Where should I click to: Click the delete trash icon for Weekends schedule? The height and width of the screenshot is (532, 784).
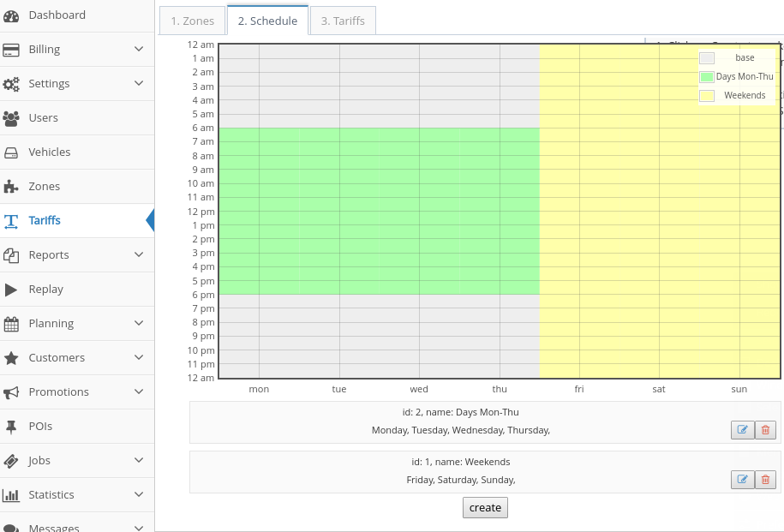[x=765, y=480]
